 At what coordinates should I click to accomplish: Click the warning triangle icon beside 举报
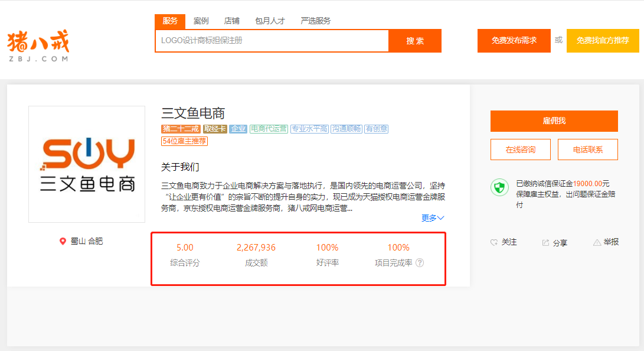pos(597,242)
